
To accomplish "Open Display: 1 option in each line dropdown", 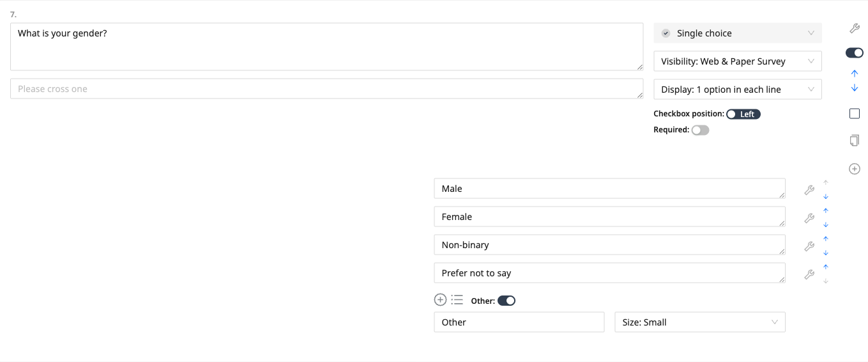I will (738, 90).
